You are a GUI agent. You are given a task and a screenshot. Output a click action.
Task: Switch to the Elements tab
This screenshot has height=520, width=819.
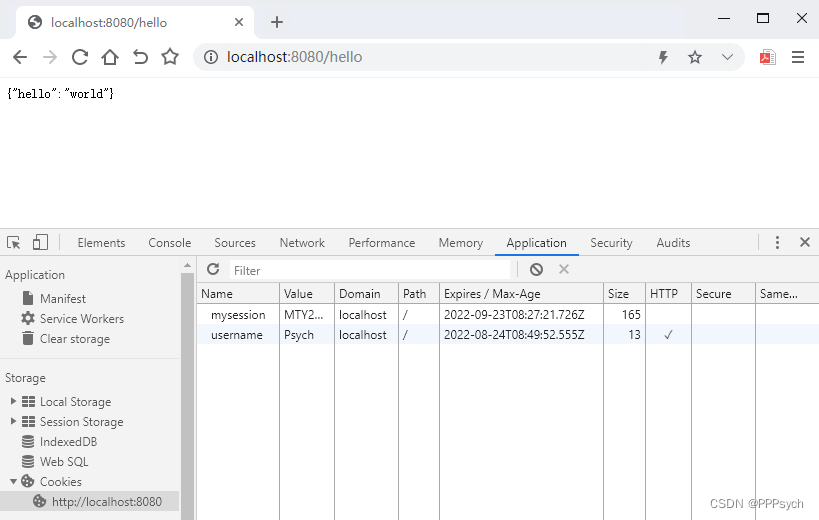[101, 243]
